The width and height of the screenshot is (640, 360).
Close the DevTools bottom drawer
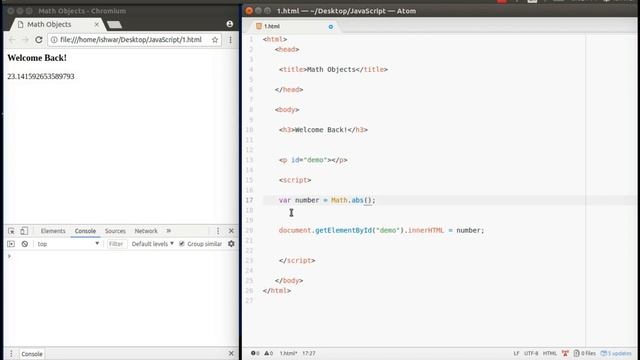(x=231, y=353)
